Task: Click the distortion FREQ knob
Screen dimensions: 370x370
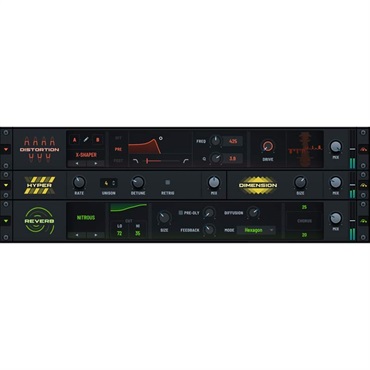Action: point(216,141)
